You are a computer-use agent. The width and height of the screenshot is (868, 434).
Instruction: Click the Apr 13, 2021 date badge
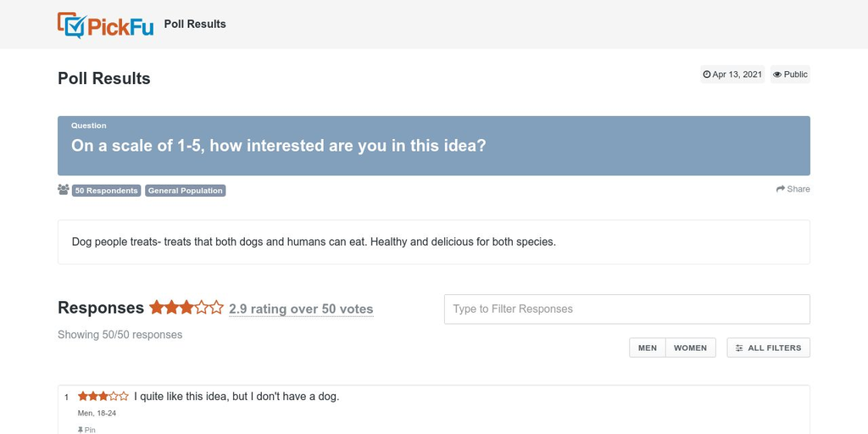[732, 75]
